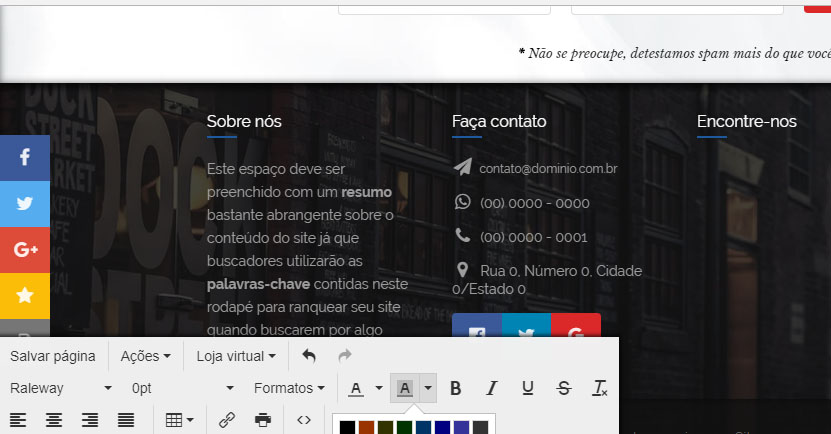Center align text
Viewport: 831px width, 434px height.
click(54, 420)
